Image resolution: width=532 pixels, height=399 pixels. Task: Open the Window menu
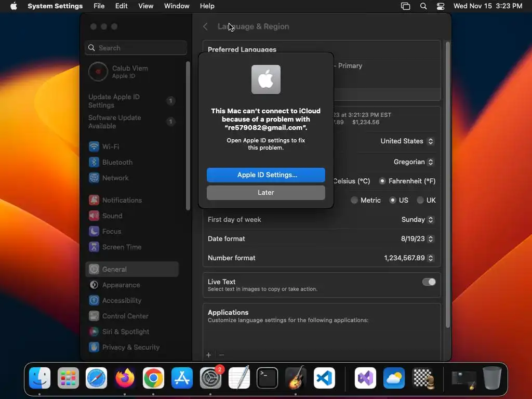(x=177, y=6)
